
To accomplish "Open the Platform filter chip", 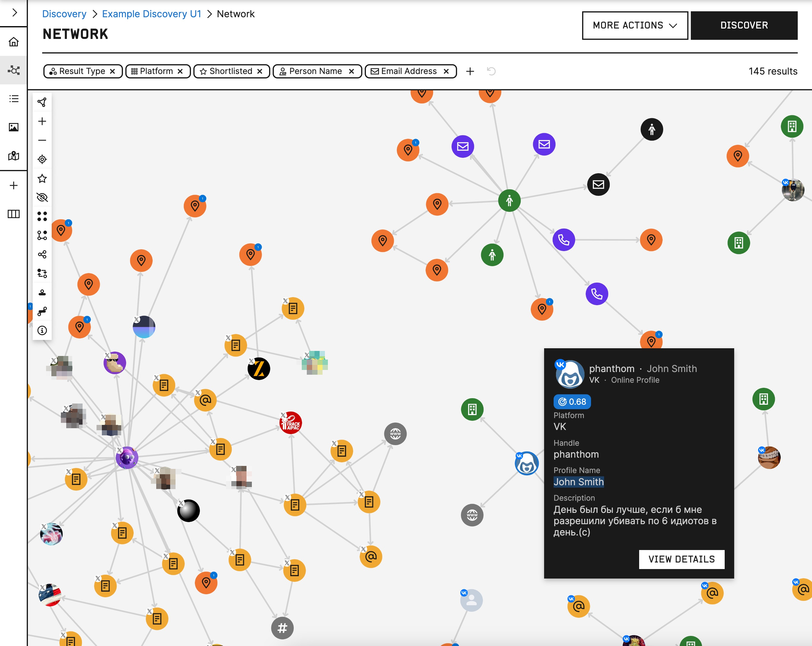I will [x=153, y=71].
